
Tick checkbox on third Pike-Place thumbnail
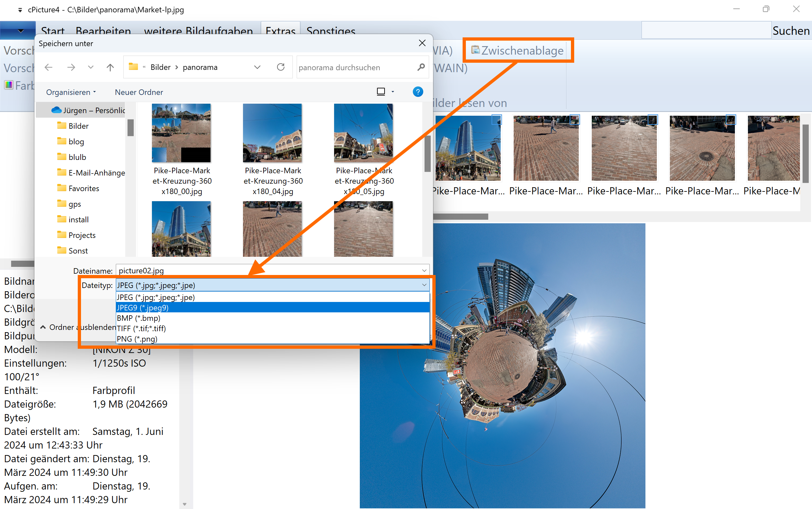tap(653, 120)
